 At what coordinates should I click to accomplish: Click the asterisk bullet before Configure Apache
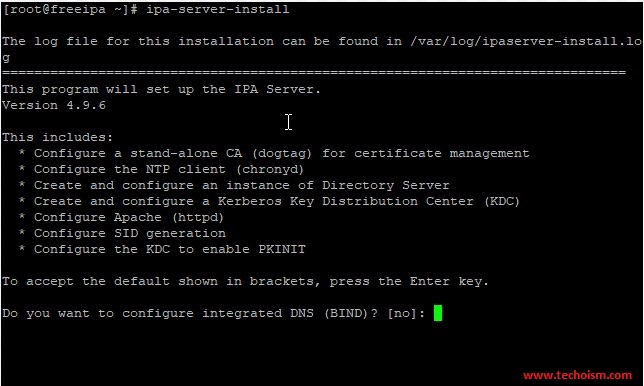[x=22, y=216]
